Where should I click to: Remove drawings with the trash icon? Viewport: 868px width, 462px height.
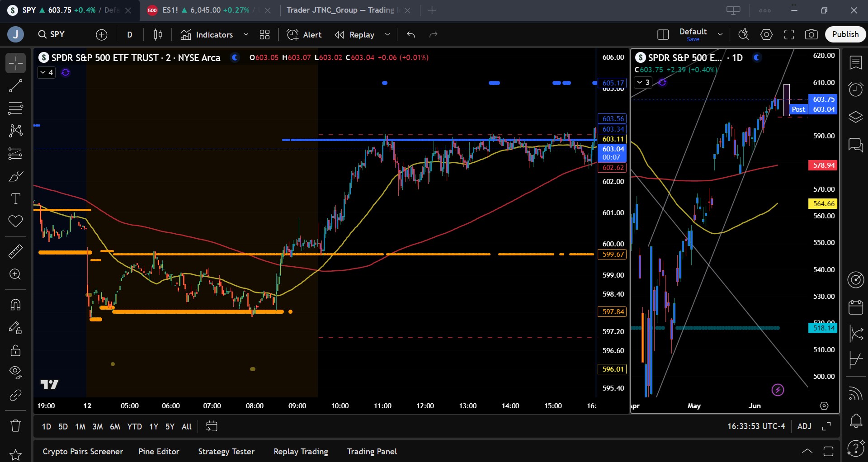pyautogui.click(x=15, y=425)
